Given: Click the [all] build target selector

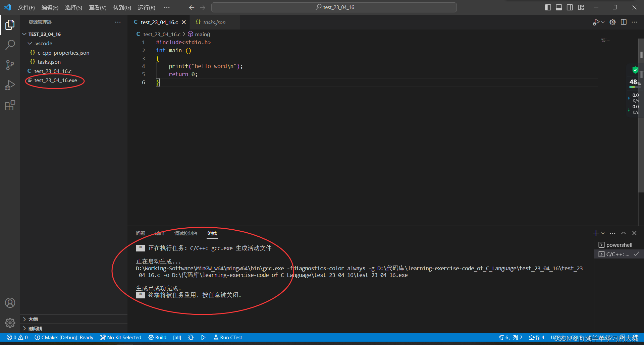Looking at the screenshot, I should tap(177, 337).
